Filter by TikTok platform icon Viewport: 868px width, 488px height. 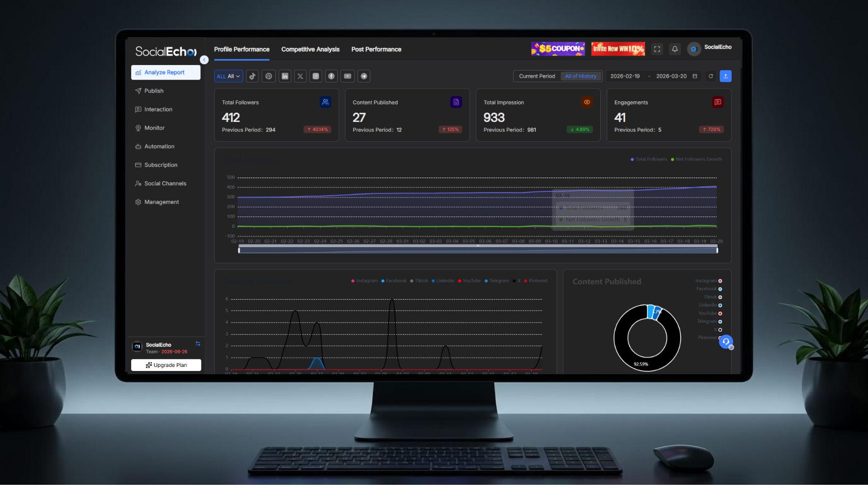253,76
